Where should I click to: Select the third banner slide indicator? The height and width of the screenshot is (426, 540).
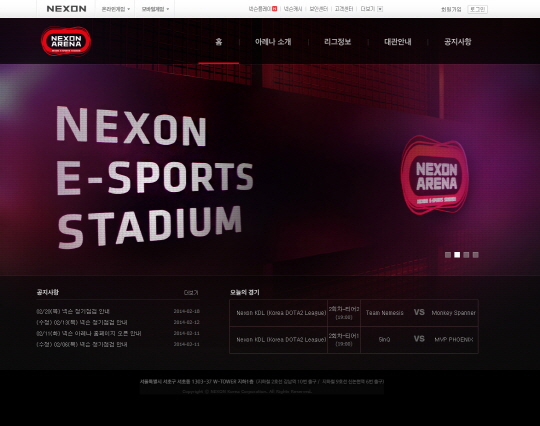466,255
